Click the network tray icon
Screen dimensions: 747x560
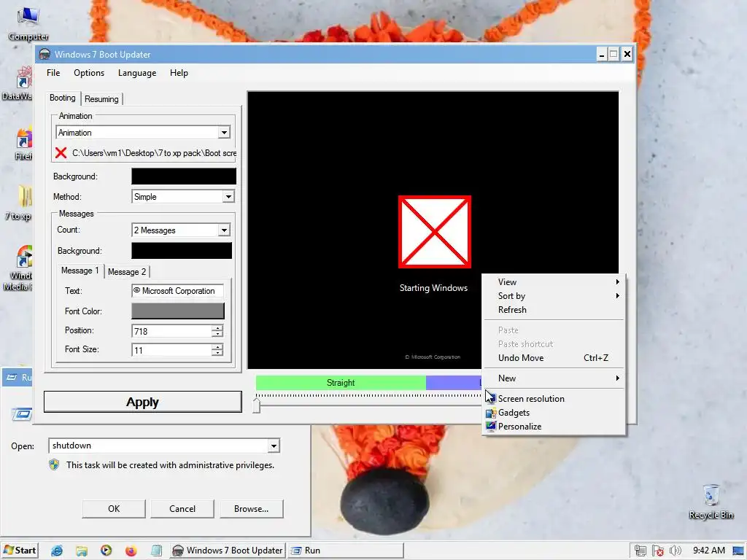pyautogui.click(x=640, y=551)
